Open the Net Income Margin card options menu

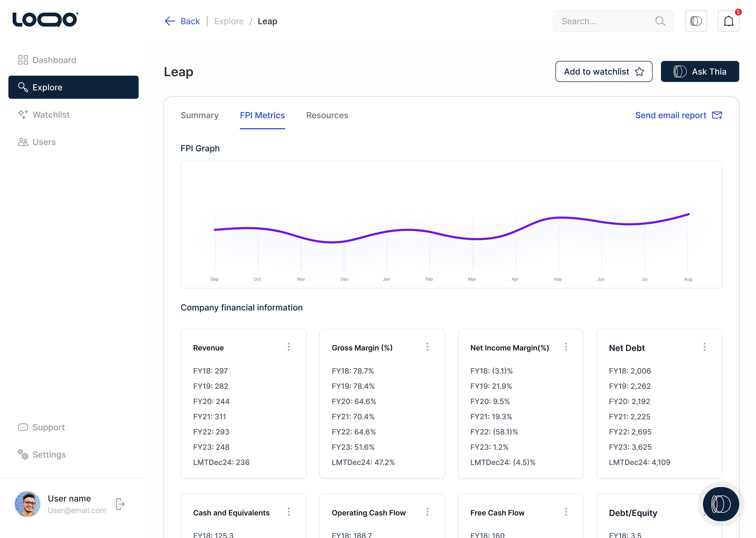pyautogui.click(x=566, y=347)
